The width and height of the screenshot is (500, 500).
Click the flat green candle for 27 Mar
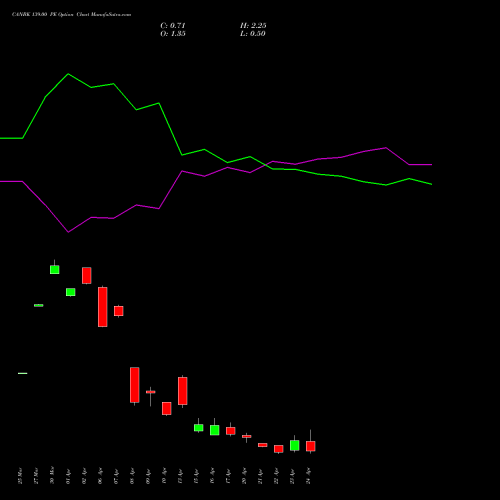pos(39,305)
